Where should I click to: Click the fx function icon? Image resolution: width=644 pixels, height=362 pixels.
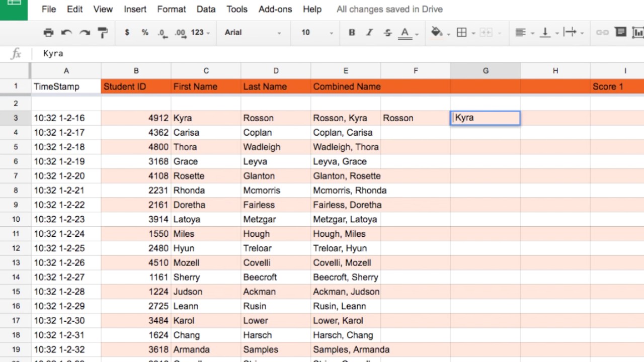(x=16, y=54)
